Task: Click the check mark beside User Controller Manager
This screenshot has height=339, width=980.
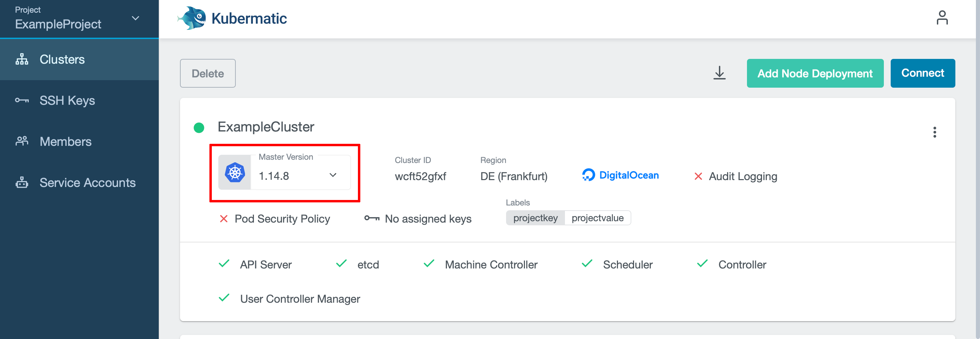Action: pos(224,298)
